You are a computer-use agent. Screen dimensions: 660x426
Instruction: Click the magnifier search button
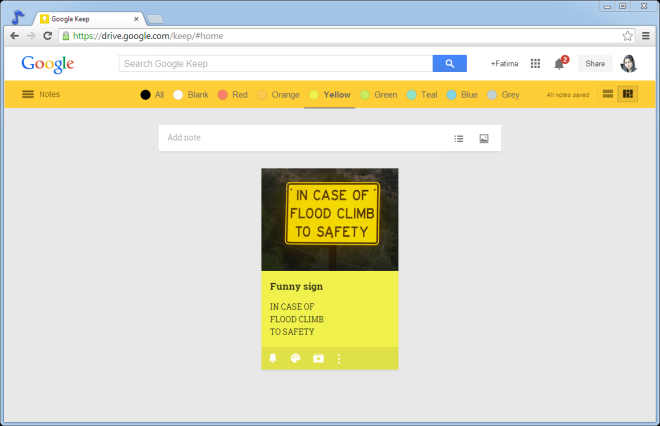pos(450,64)
